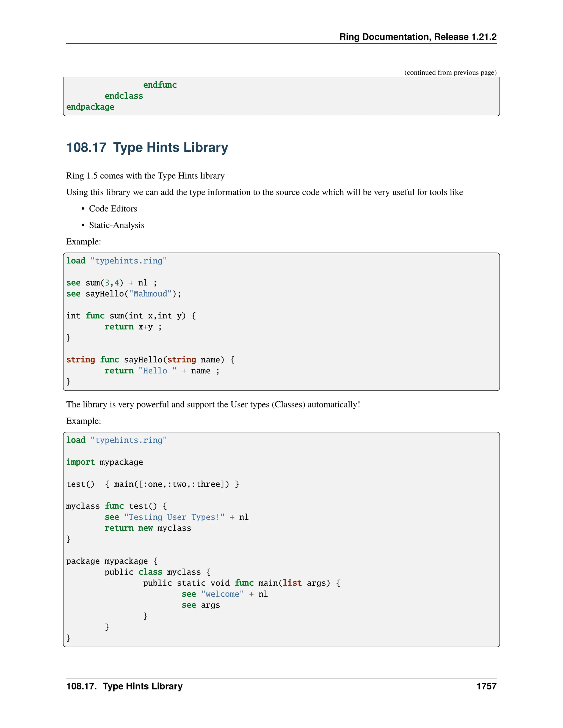Click the page number 1757 in footer
The image size is (563, 728).
coord(486,686)
